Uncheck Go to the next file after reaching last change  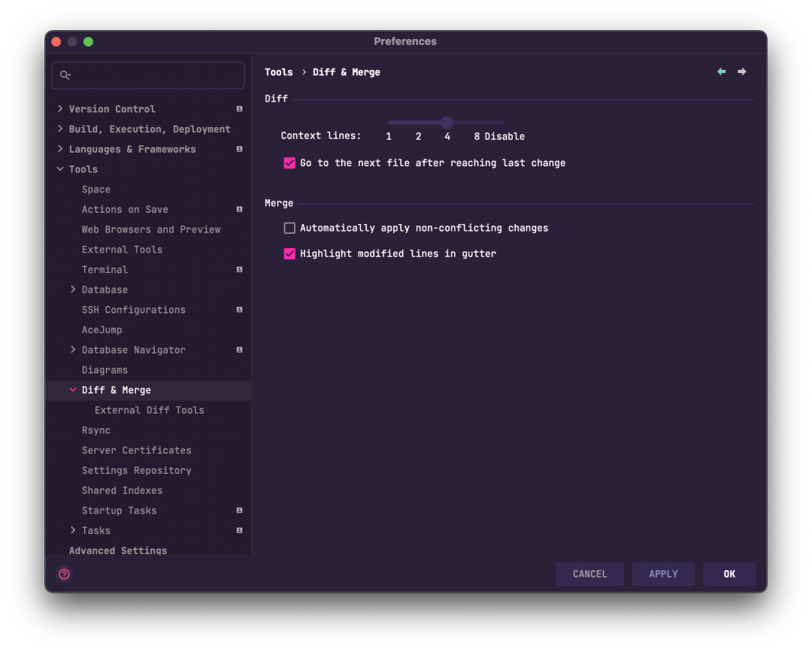point(289,162)
